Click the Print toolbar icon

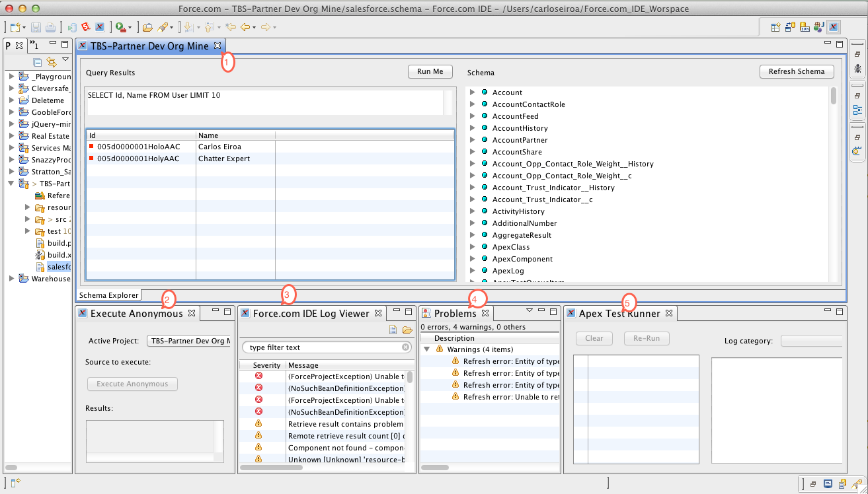(x=50, y=27)
